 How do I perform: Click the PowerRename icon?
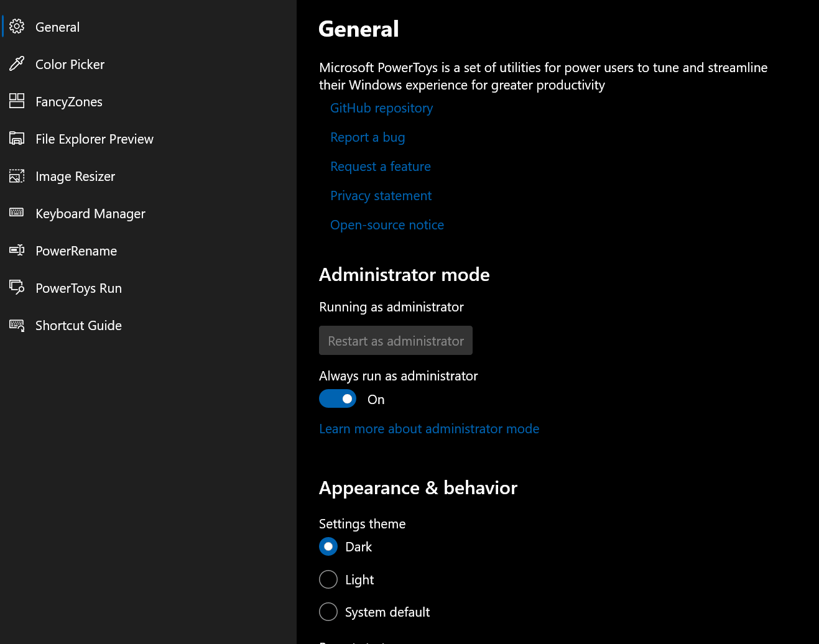point(17,250)
